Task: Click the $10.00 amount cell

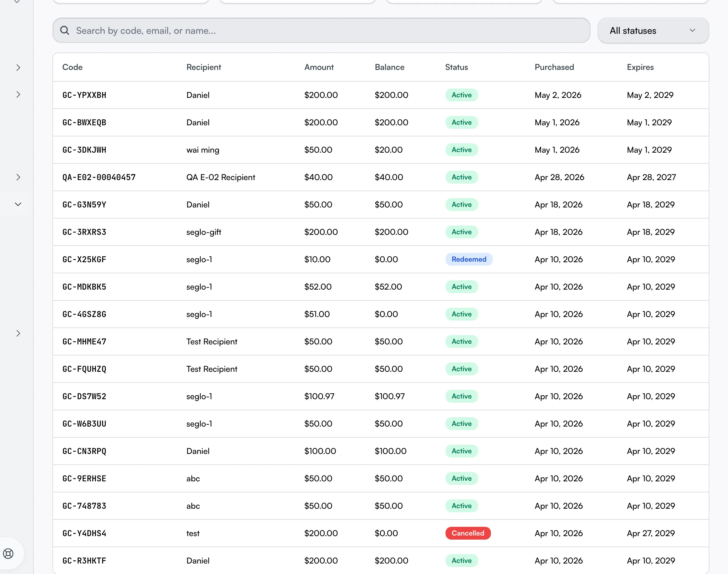Action: (x=317, y=259)
